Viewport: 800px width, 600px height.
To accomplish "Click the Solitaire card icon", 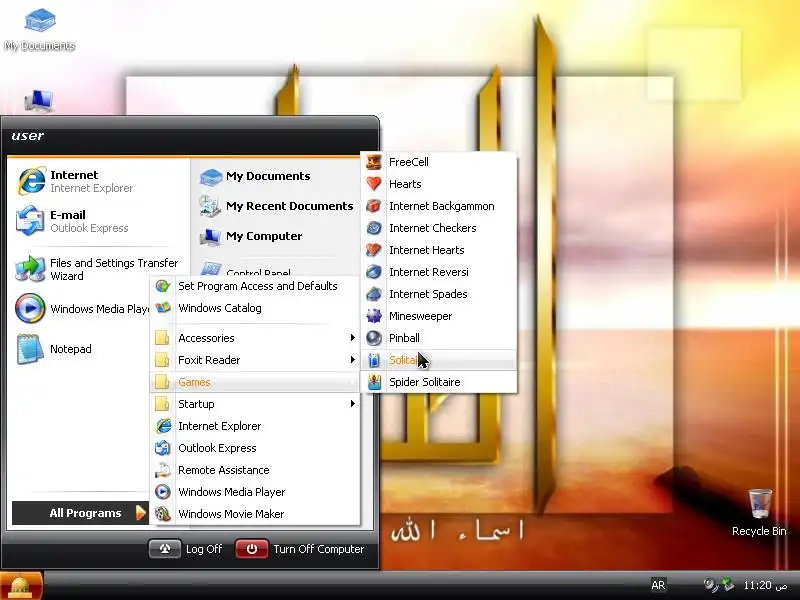I will 374,360.
